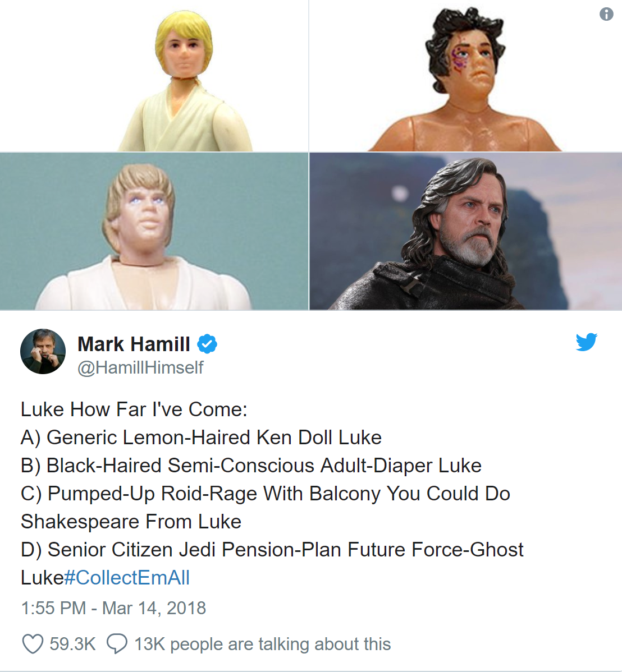Open the #CollectEmAll hashtag link
The height and width of the screenshot is (672, 622).
[x=127, y=577]
